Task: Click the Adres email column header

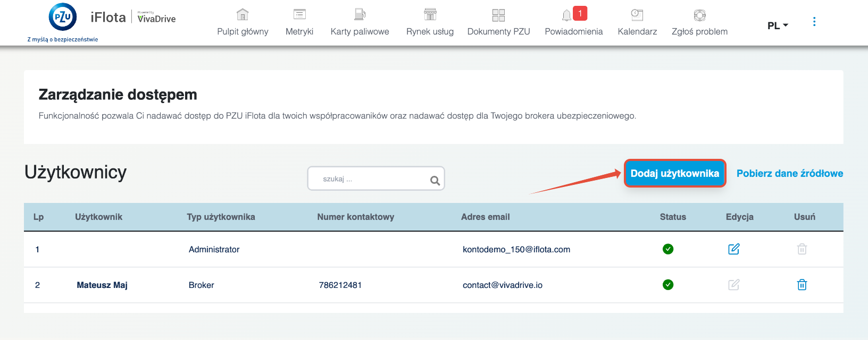Action: (x=486, y=217)
